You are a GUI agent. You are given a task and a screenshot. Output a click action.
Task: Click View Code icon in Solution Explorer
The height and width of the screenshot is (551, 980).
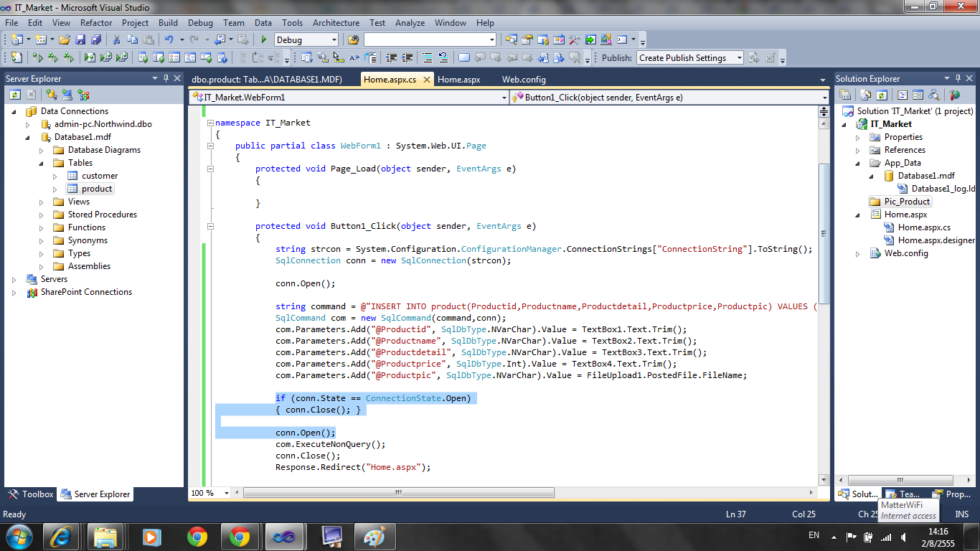click(903, 94)
